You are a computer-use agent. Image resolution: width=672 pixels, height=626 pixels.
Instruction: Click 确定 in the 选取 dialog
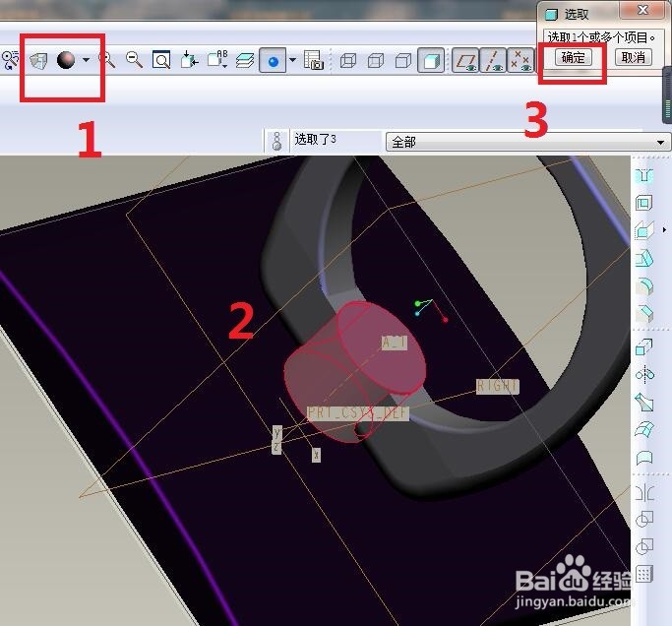pyautogui.click(x=573, y=57)
